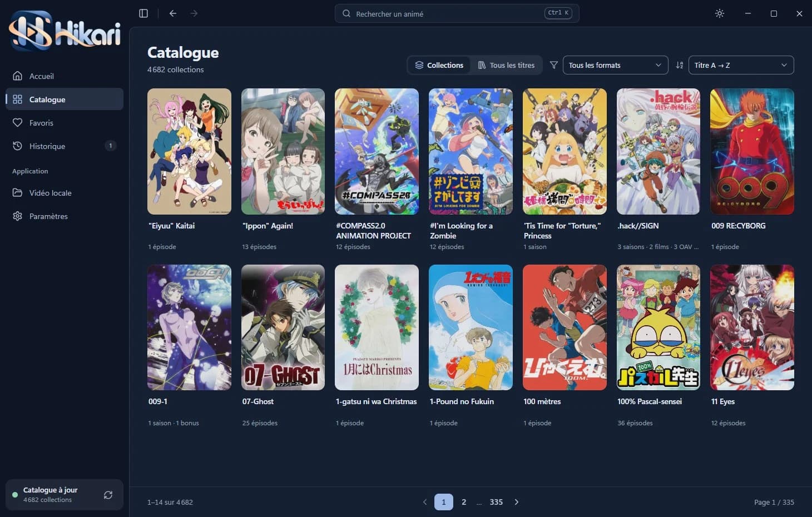Click the "11 Eyes" title text
The width and height of the screenshot is (812, 517).
click(723, 401)
